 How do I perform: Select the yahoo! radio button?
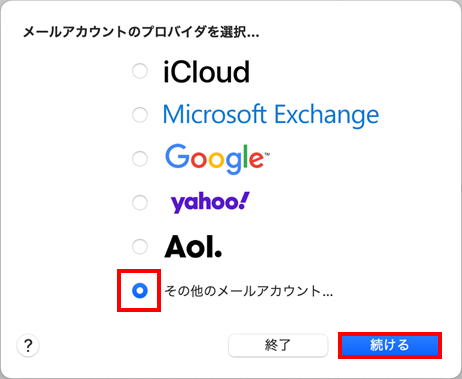tap(140, 203)
